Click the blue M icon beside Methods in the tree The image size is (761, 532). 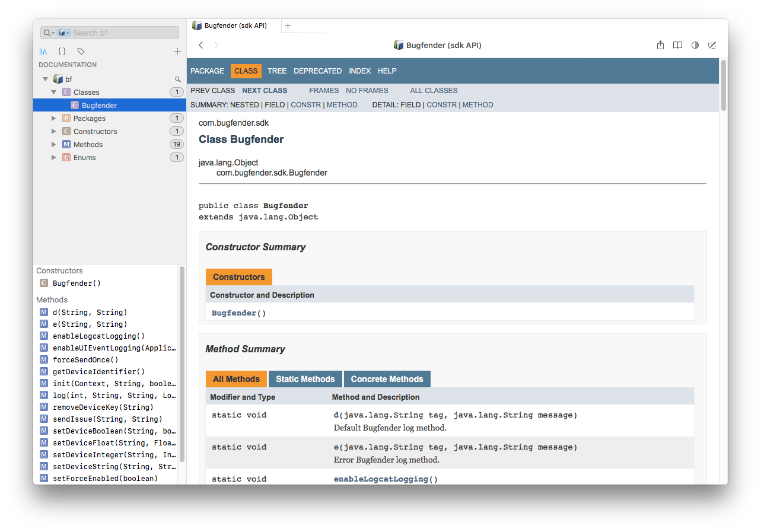pyautogui.click(x=66, y=144)
